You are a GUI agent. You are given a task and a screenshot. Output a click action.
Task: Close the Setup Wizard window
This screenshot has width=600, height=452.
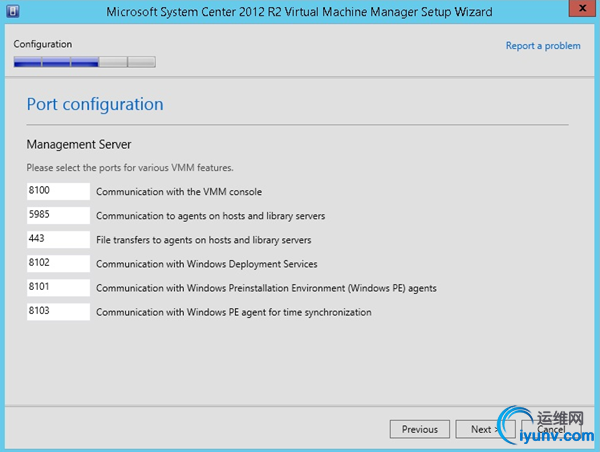582,8
